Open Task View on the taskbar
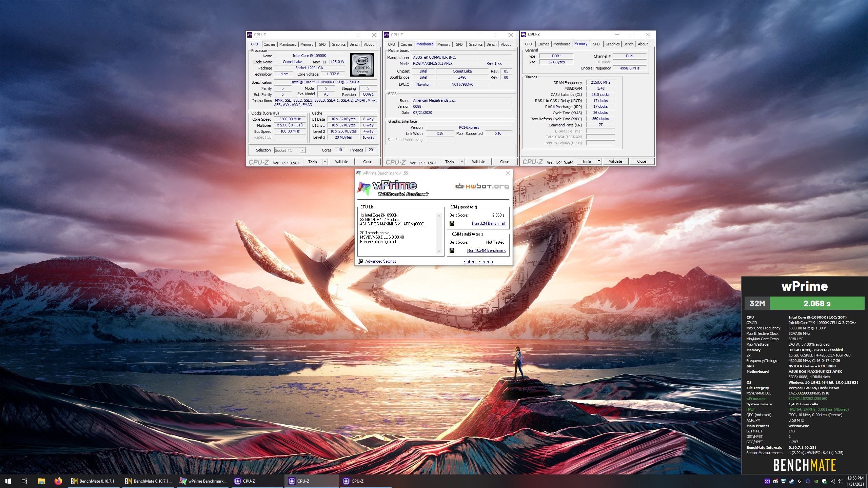Screen dimensions: 868x488 24,481
